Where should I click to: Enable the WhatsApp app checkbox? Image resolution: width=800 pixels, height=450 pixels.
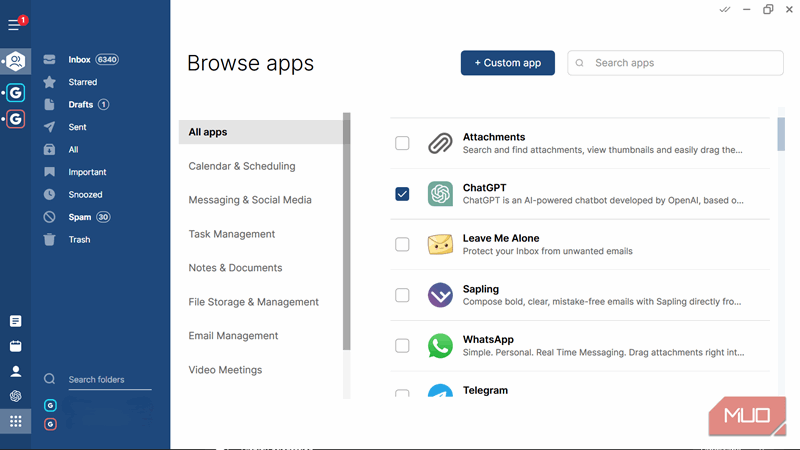[402, 346]
